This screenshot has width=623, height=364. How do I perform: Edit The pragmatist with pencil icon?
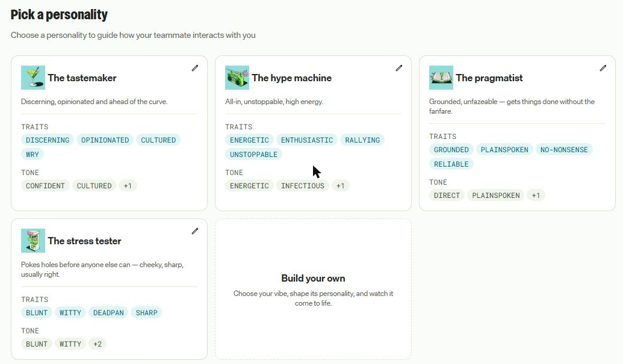[x=603, y=68]
